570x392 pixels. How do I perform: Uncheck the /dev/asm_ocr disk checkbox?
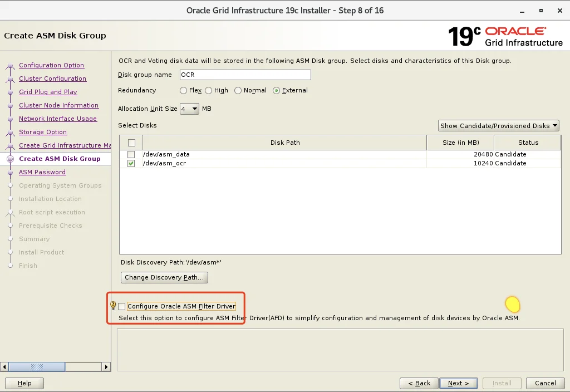point(131,164)
